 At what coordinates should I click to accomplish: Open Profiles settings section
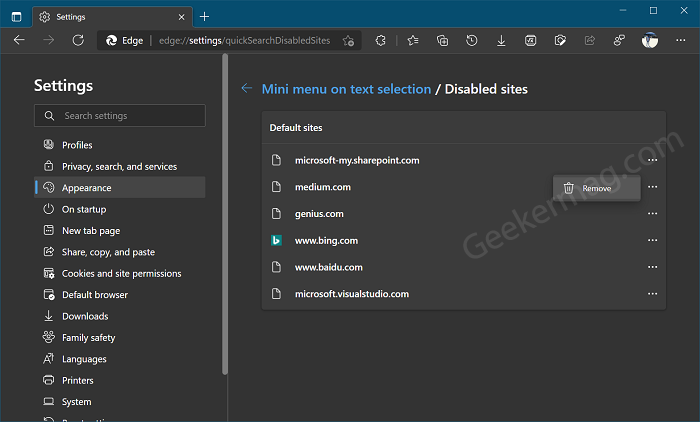click(x=120, y=145)
